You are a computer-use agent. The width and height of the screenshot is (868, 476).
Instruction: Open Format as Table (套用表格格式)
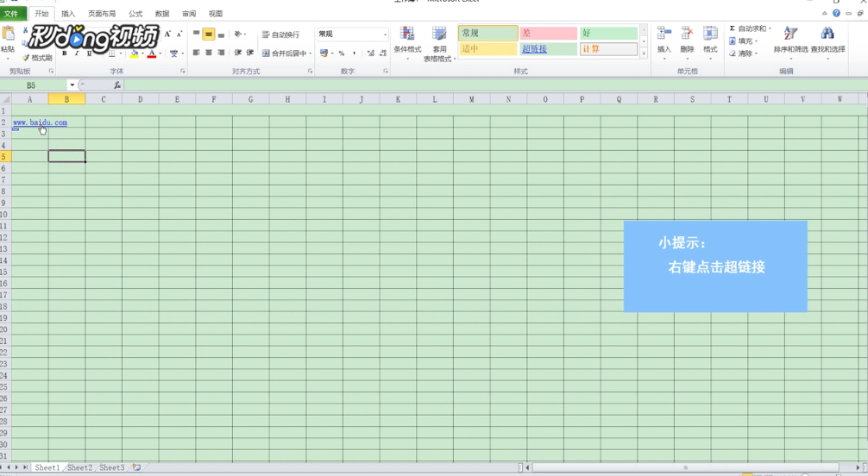pos(439,44)
